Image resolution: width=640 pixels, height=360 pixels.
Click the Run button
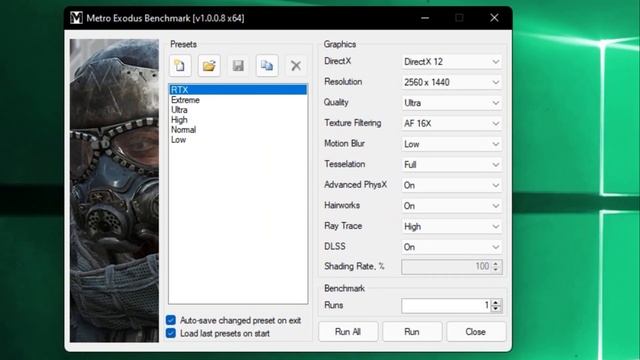coord(412,332)
